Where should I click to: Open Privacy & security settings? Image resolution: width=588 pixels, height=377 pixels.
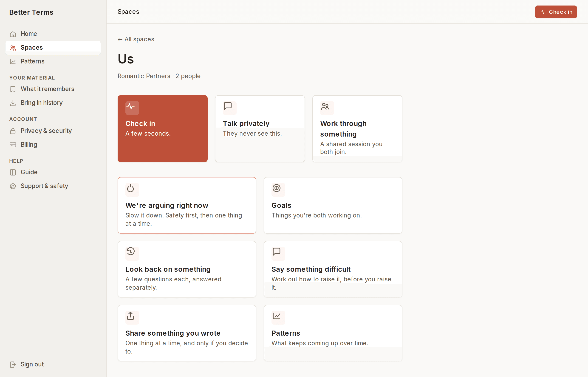tap(53, 131)
